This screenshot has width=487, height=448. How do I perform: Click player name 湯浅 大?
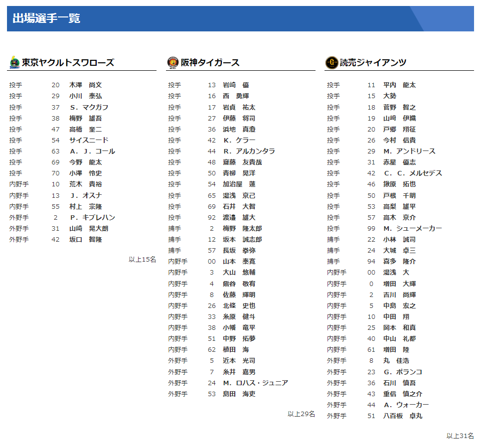click(396, 273)
